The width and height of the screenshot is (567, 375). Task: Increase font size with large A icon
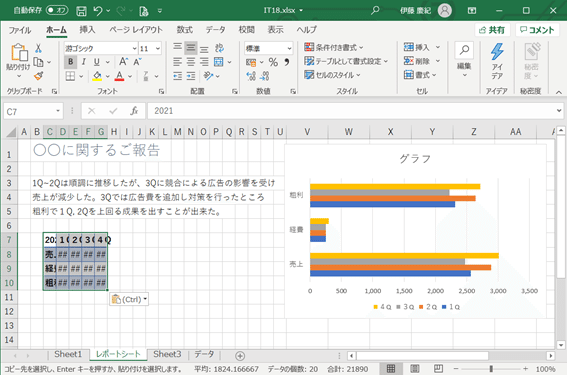[123, 62]
